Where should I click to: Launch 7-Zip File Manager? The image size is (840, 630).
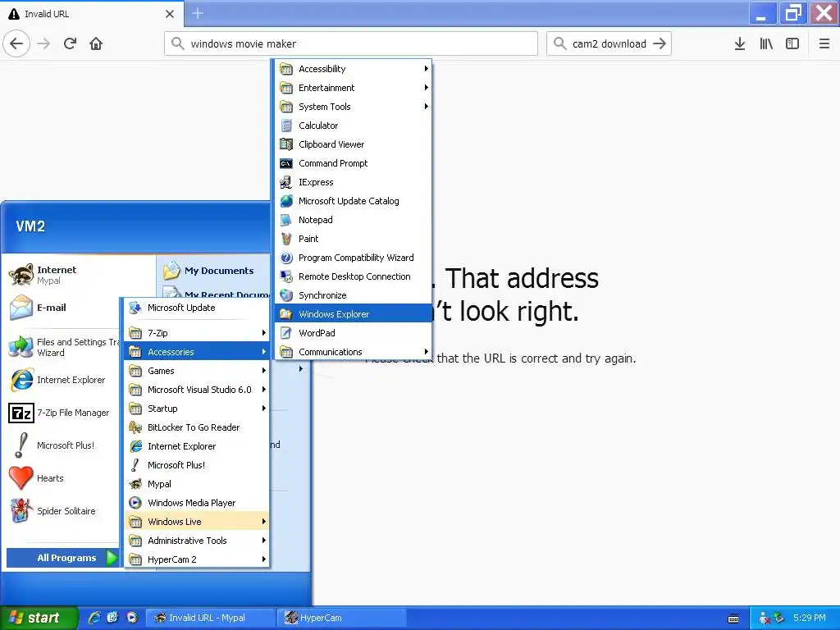63,413
